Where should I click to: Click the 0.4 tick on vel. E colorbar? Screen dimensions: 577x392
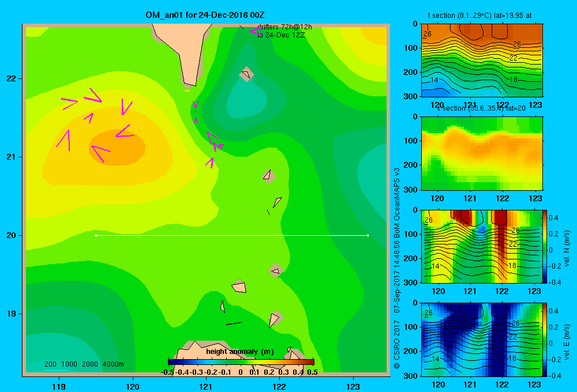(x=553, y=311)
